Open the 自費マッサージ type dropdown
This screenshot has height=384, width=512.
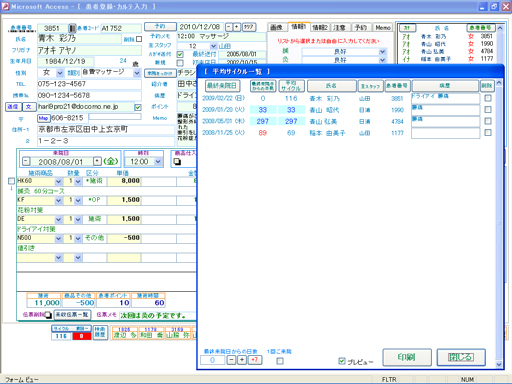coord(137,73)
